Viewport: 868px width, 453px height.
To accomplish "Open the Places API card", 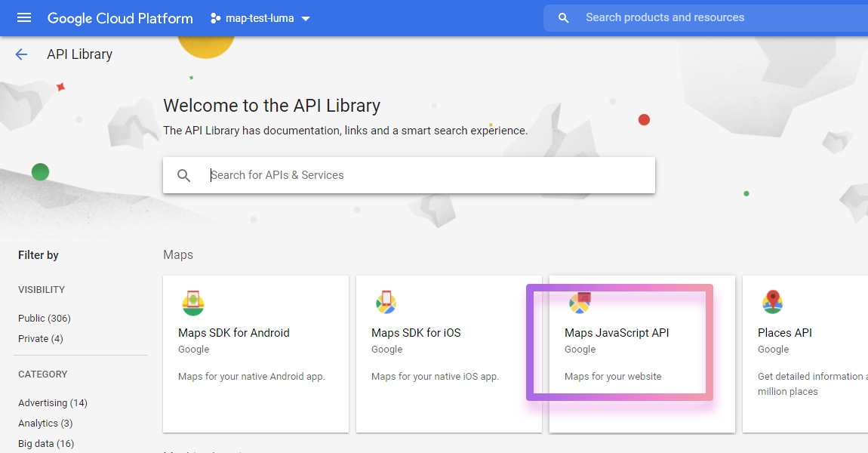I will pyautogui.click(x=805, y=354).
